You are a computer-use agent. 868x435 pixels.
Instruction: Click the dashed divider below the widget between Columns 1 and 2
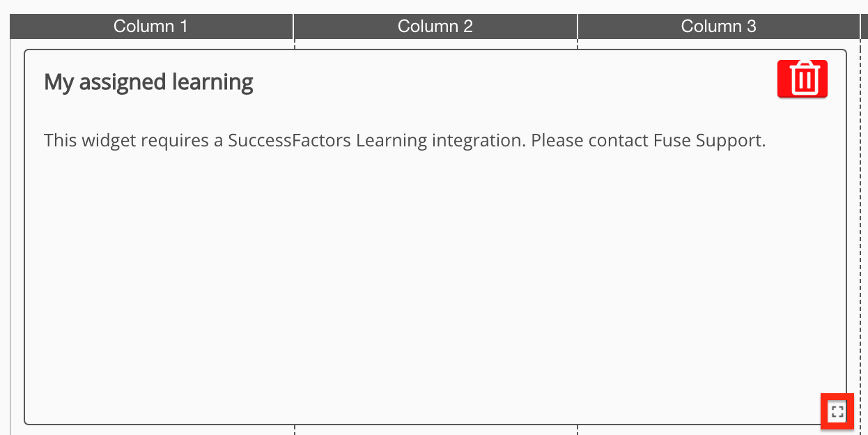pyautogui.click(x=295, y=429)
